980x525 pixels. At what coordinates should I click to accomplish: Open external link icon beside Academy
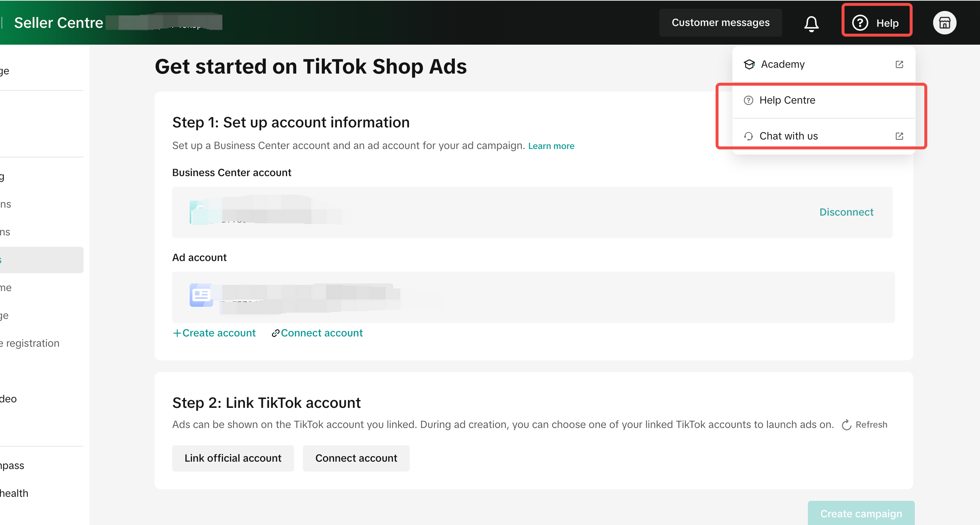pyautogui.click(x=899, y=64)
